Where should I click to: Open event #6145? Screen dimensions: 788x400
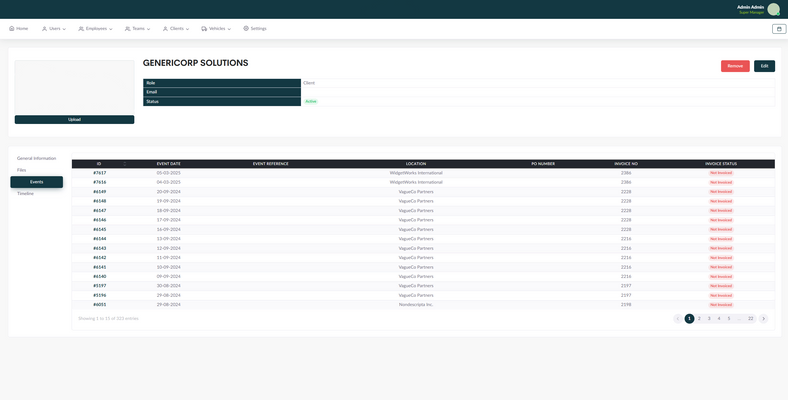click(x=100, y=230)
